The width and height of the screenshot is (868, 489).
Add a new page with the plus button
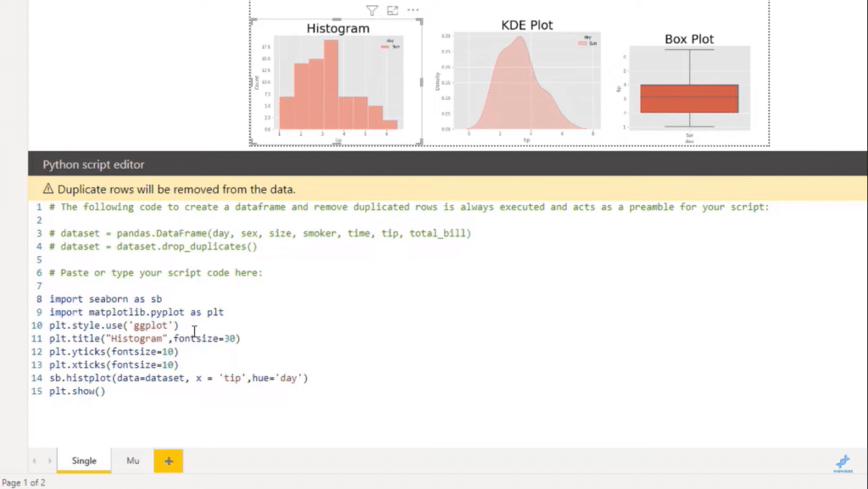coord(169,461)
